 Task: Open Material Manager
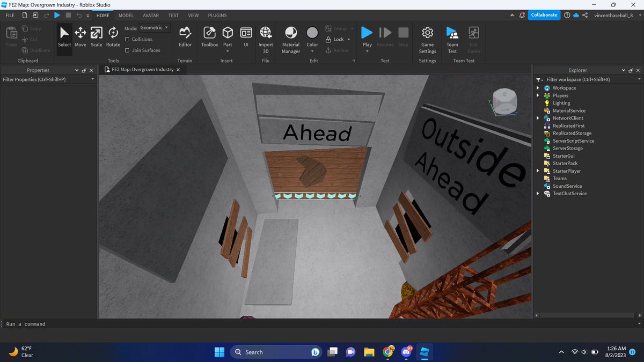[291, 40]
